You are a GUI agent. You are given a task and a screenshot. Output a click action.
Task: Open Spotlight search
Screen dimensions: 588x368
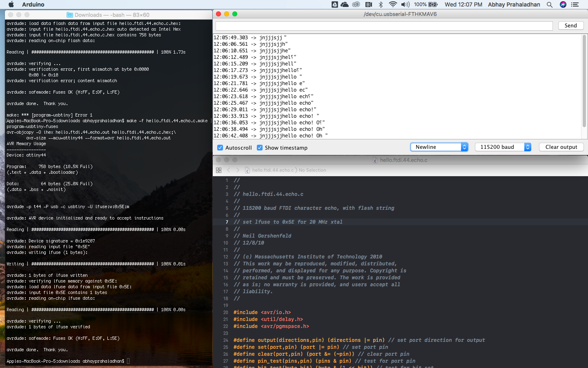pos(550,4)
